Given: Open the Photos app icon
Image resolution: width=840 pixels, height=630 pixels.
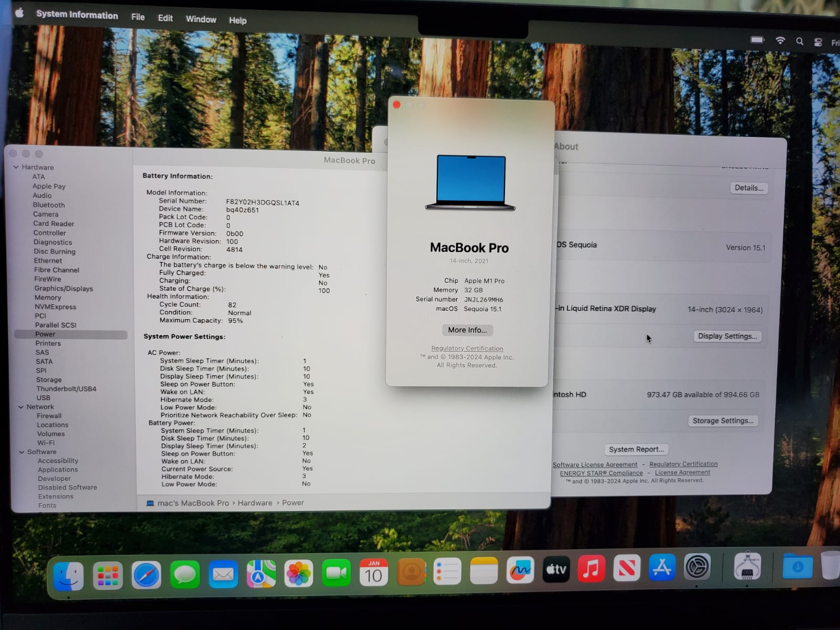Looking at the screenshot, I should [298, 573].
